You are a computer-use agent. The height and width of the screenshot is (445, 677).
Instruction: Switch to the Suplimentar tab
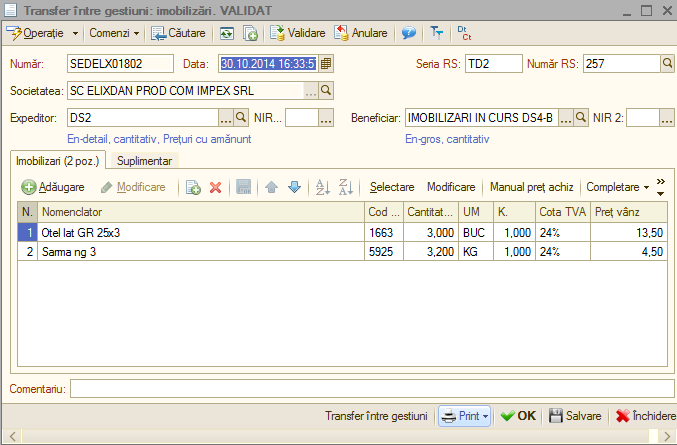point(144,161)
